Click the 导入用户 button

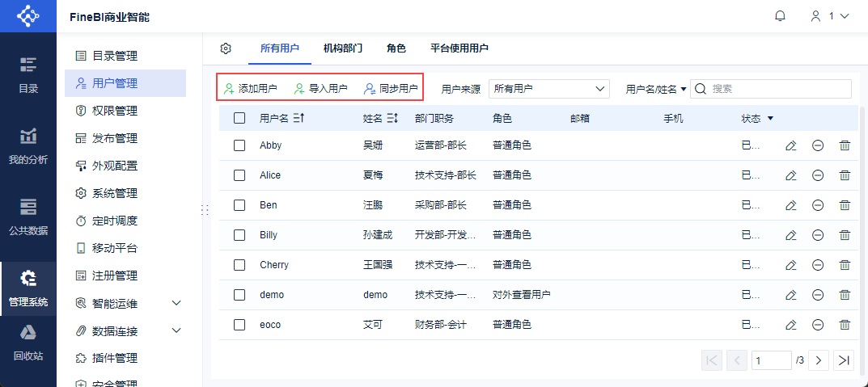(320, 89)
